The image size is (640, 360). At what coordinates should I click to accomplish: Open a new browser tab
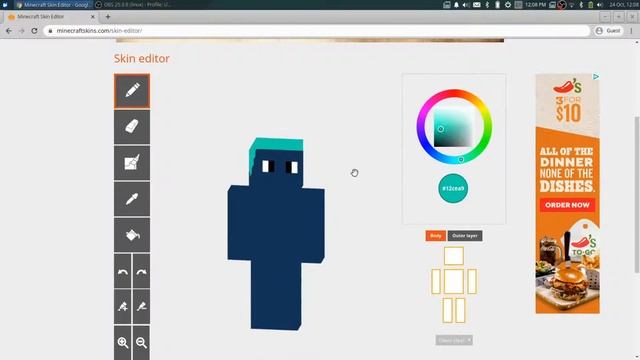tap(108, 17)
